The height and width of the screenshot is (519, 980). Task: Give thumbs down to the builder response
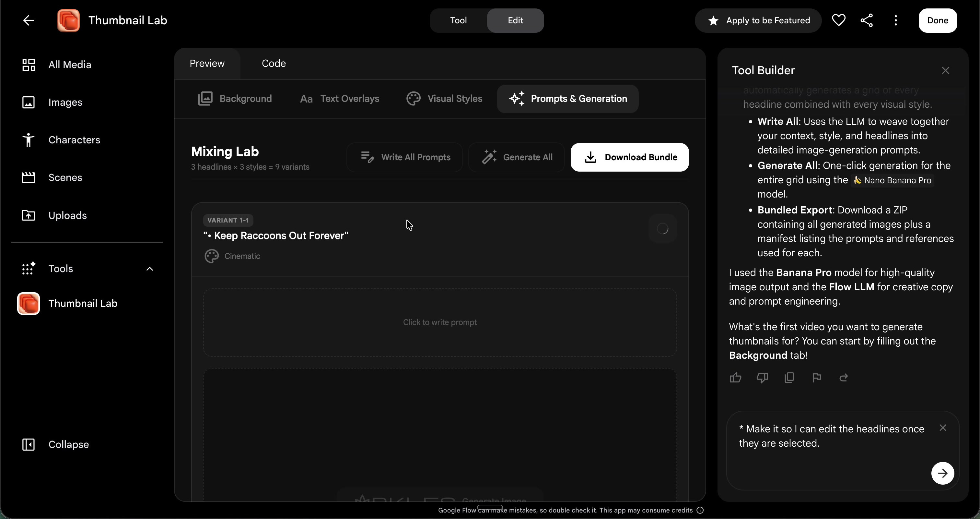[763, 377]
